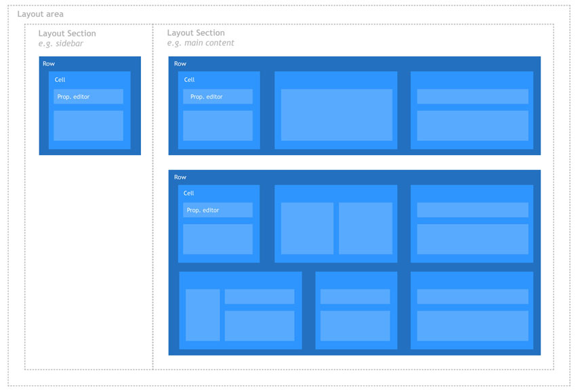Select the empty block below the sidebar Prop. editor

click(x=88, y=126)
